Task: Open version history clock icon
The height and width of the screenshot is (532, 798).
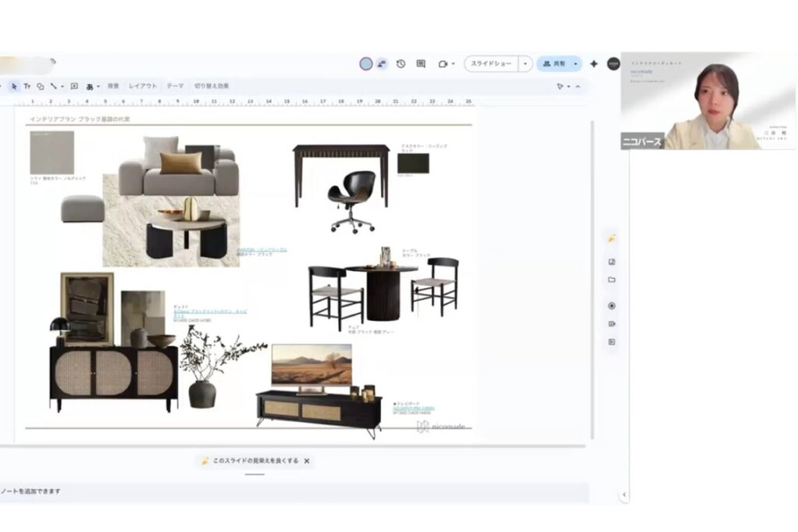Action: click(401, 64)
